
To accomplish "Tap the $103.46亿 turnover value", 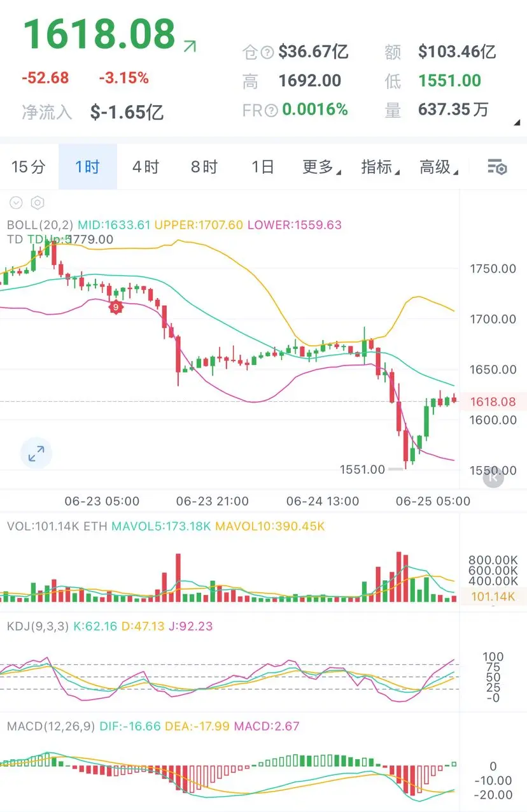I will point(457,52).
